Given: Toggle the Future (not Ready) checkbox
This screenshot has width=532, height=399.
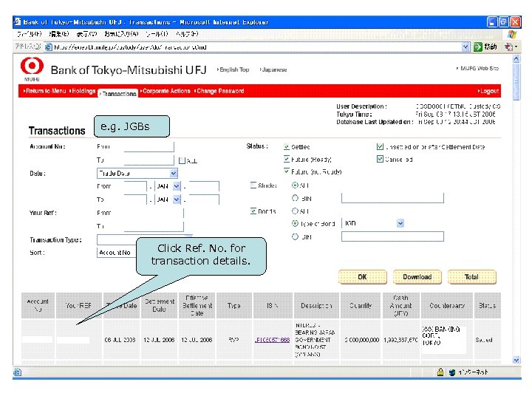Looking at the screenshot, I should coord(287,171).
